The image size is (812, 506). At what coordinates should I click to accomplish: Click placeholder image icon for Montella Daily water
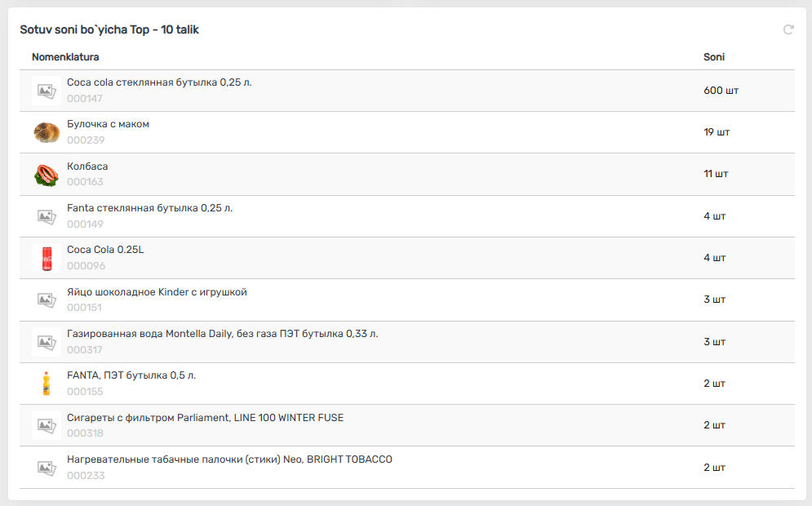47,342
